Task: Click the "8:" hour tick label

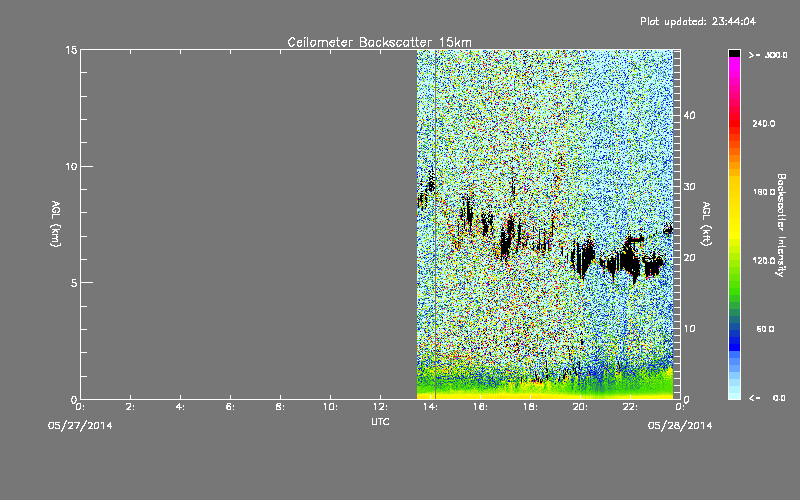Action: [280, 407]
